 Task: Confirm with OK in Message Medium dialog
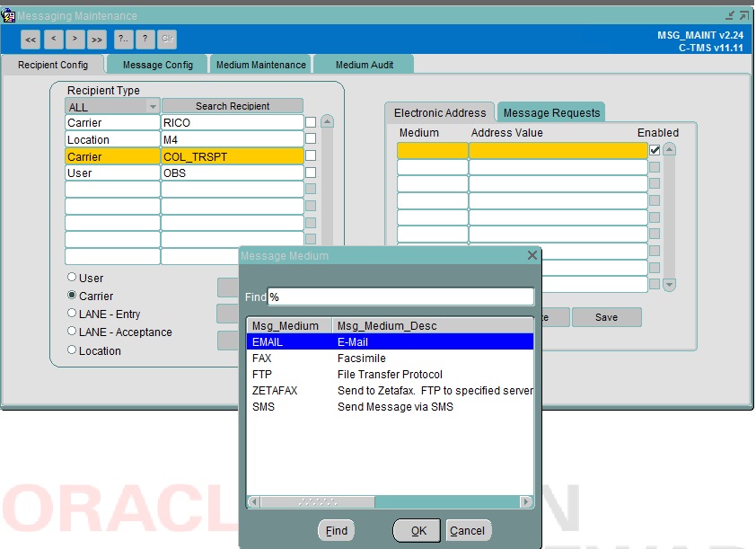point(417,531)
